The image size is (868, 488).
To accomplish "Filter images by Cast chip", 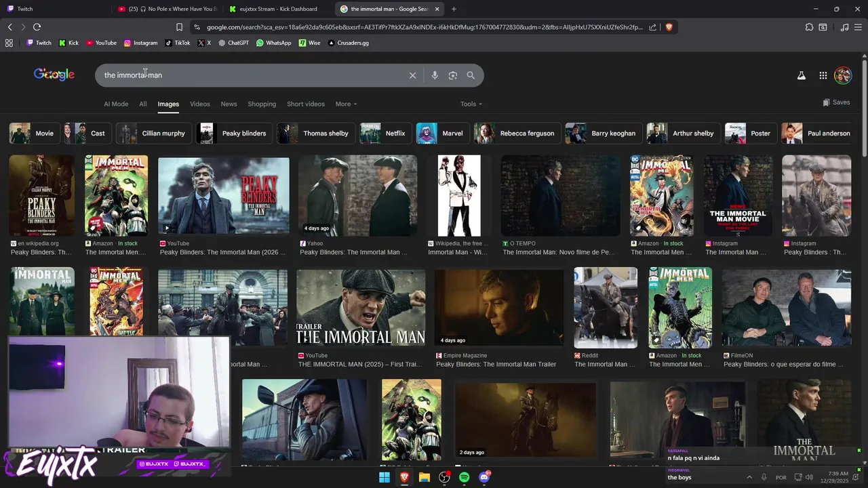I will coord(87,134).
